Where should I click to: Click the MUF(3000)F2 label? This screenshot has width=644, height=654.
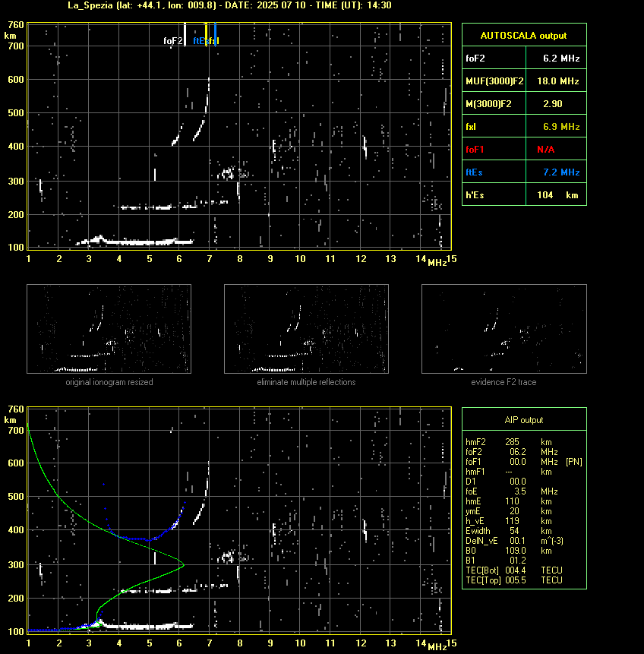pos(494,81)
